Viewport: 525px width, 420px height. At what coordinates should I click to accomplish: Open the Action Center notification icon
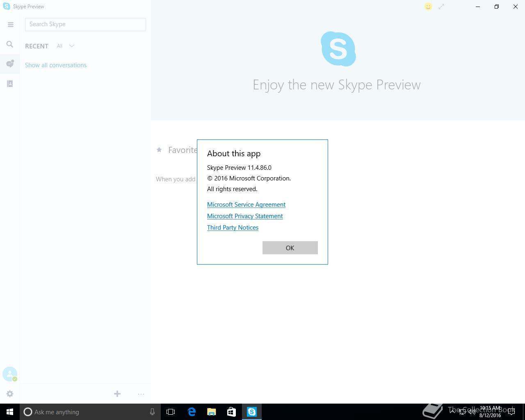pyautogui.click(x=511, y=412)
